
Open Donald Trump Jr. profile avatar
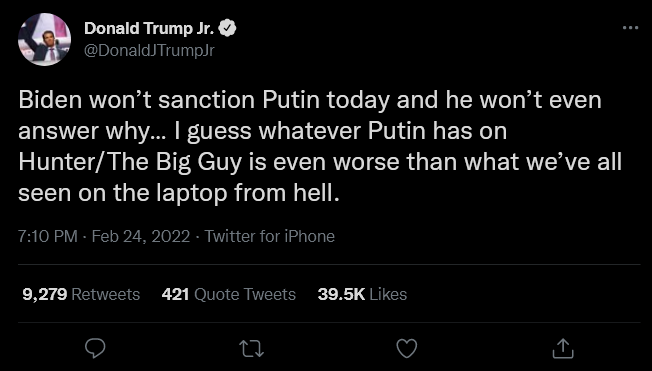pos(44,40)
